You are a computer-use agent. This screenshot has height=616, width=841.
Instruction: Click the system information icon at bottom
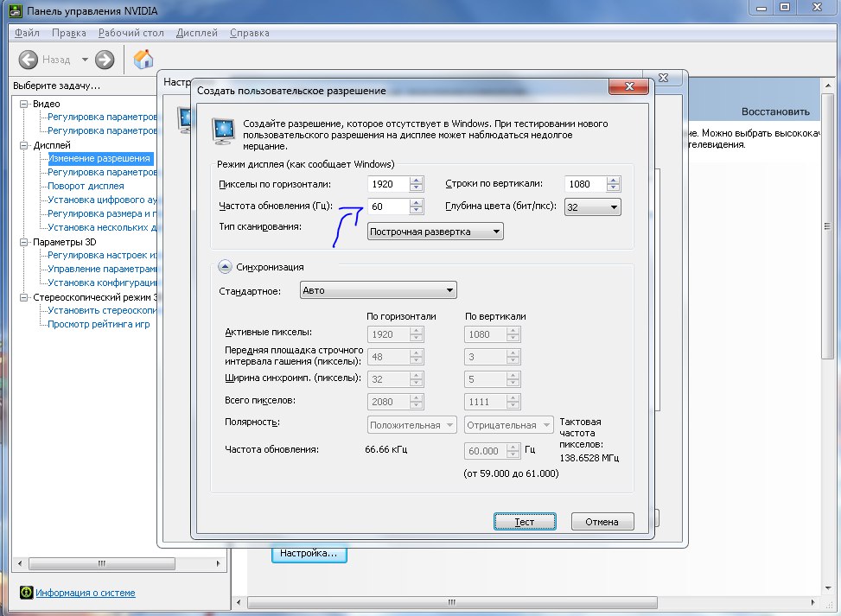pos(27,593)
